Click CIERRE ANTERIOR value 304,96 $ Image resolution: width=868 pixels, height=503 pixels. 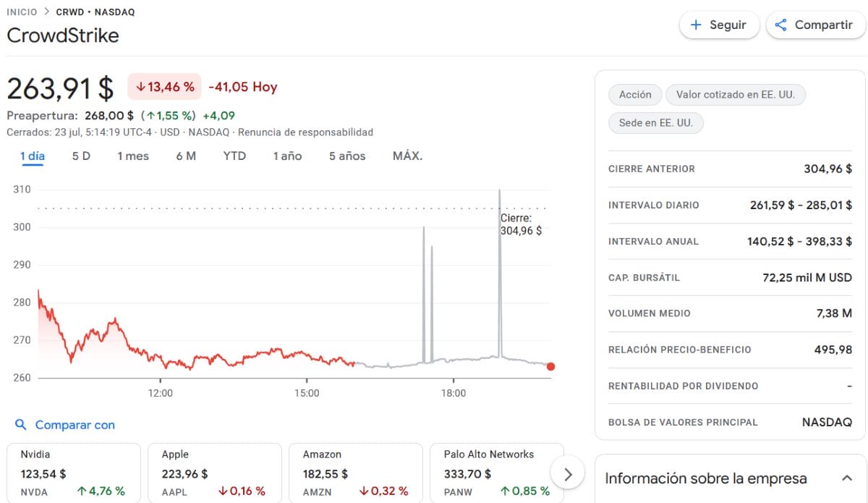[827, 169]
